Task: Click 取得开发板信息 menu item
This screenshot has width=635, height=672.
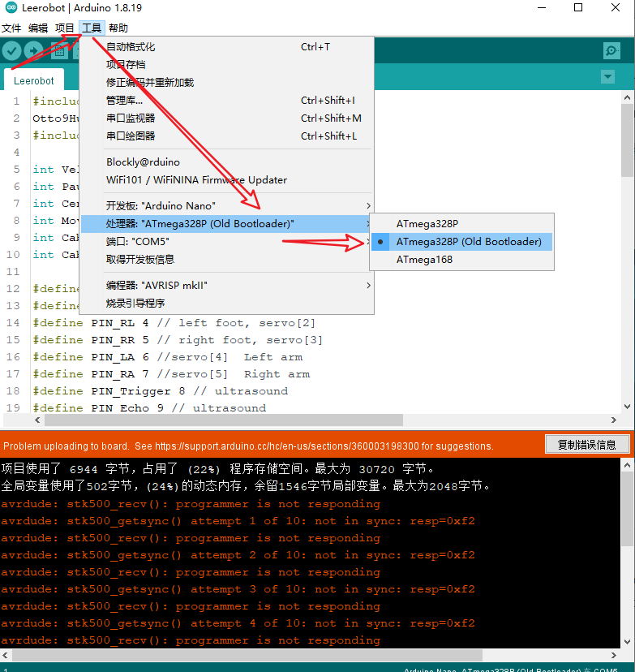Action: click(x=140, y=260)
